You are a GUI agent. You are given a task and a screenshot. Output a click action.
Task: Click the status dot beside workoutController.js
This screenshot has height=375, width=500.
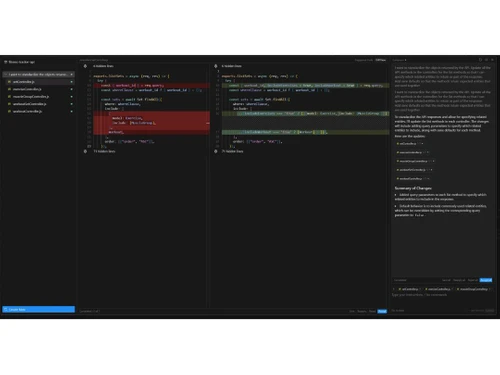coord(71,111)
